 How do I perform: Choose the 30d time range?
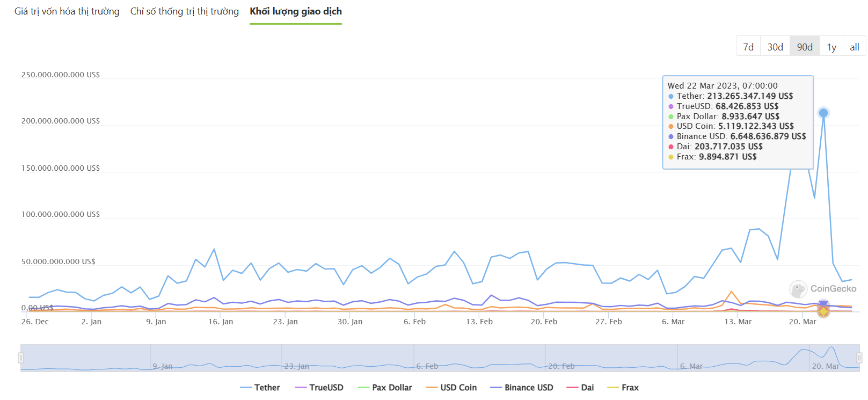(x=775, y=47)
